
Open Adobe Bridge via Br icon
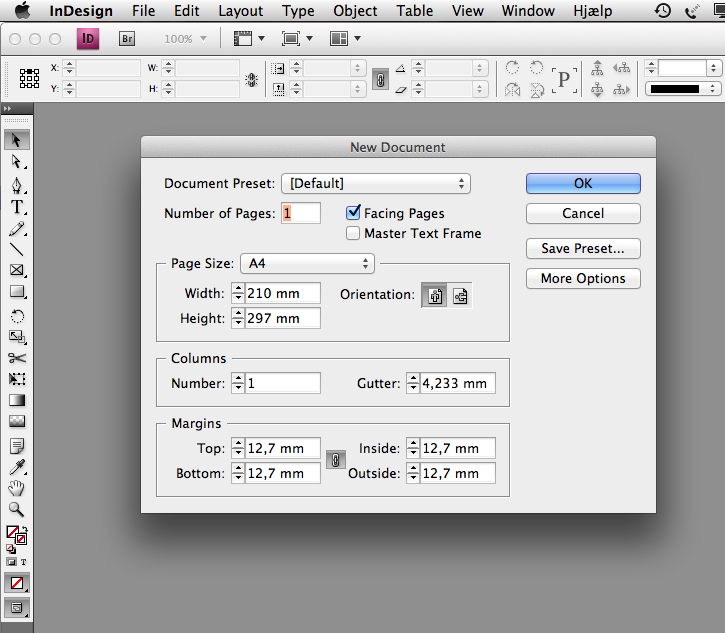[x=127, y=39]
